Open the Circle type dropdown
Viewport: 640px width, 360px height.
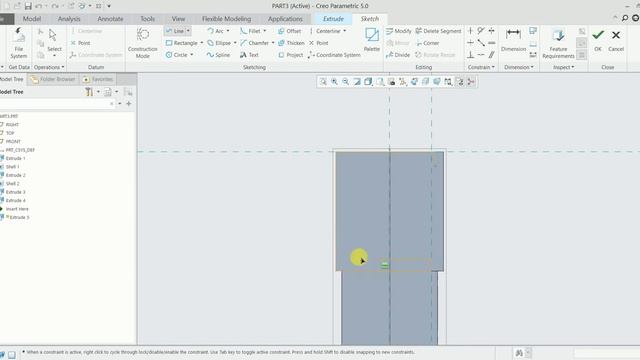(191, 55)
